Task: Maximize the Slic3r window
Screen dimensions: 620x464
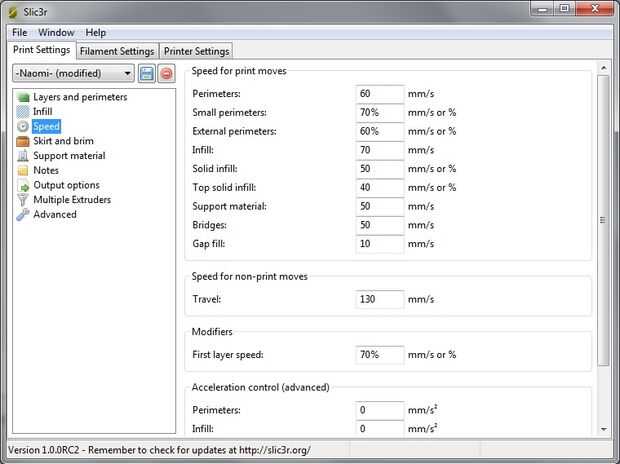Action: pyautogui.click(x=565, y=9)
